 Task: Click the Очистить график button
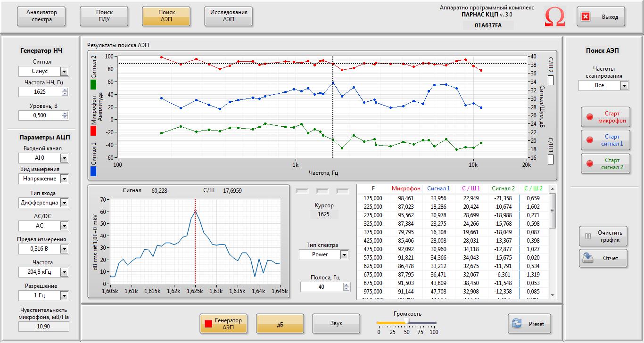tap(603, 236)
